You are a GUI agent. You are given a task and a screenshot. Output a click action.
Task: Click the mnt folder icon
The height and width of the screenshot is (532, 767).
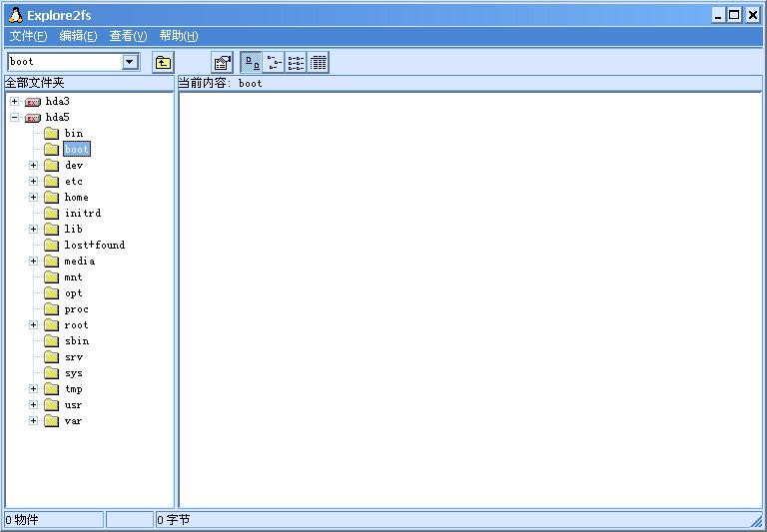click(x=51, y=277)
